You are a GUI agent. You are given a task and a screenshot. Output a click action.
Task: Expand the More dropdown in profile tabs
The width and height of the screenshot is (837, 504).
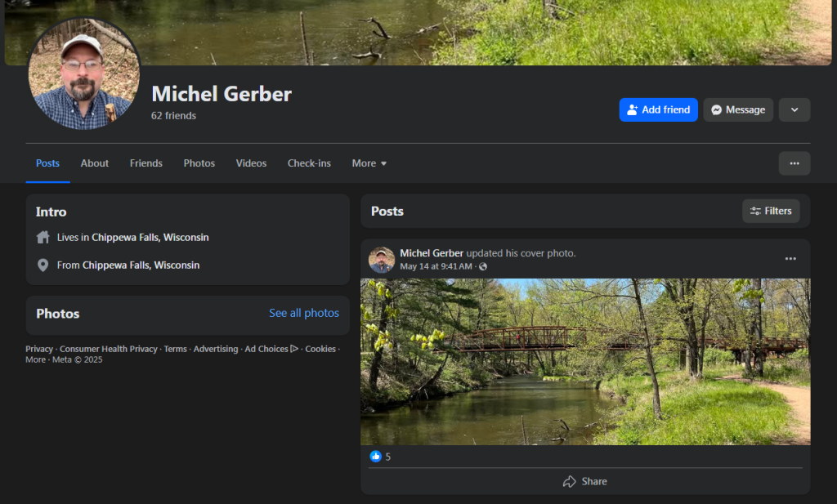[369, 163]
